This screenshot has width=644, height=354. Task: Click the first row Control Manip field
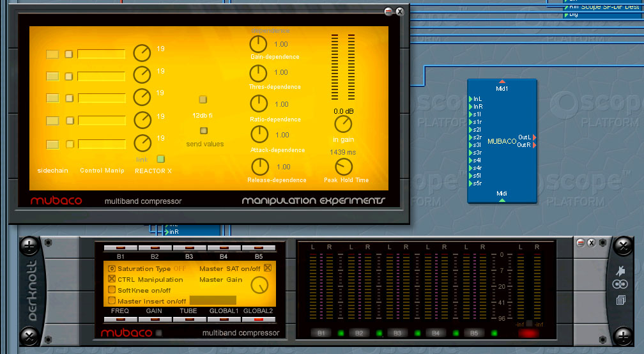[102, 54]
